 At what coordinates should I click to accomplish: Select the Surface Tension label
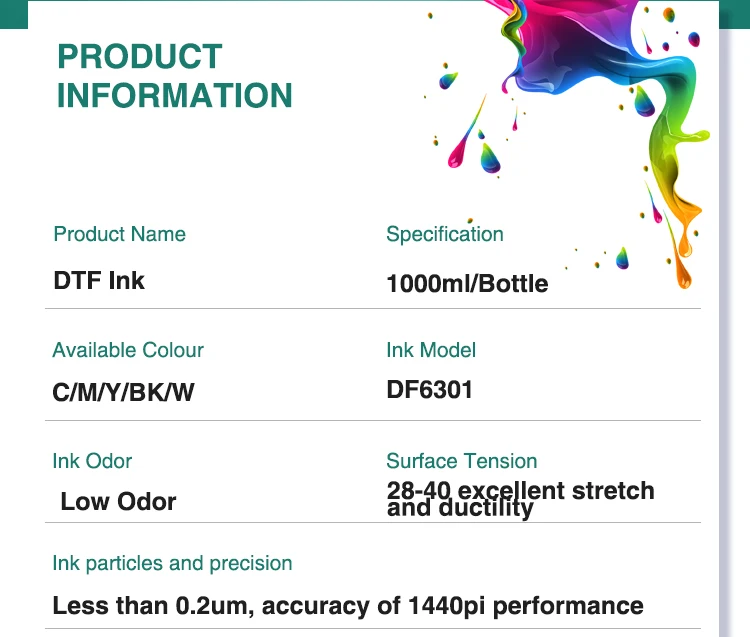pyautogui.click(x=461, y=461)
